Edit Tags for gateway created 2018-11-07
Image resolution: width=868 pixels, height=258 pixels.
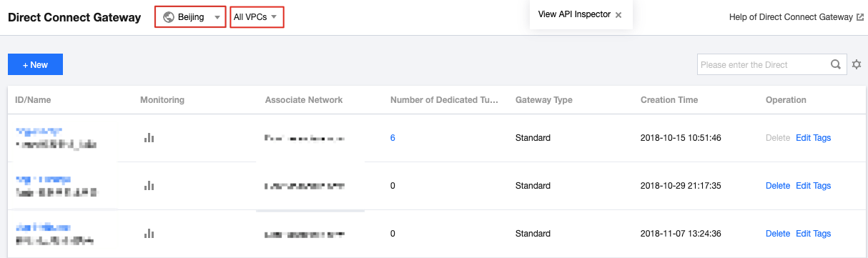813,233
